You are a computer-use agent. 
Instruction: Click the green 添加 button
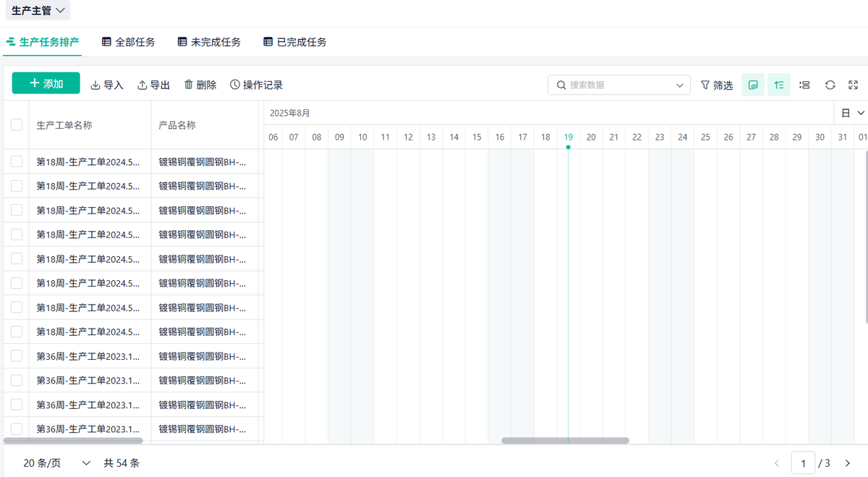(x=46, y=83)
